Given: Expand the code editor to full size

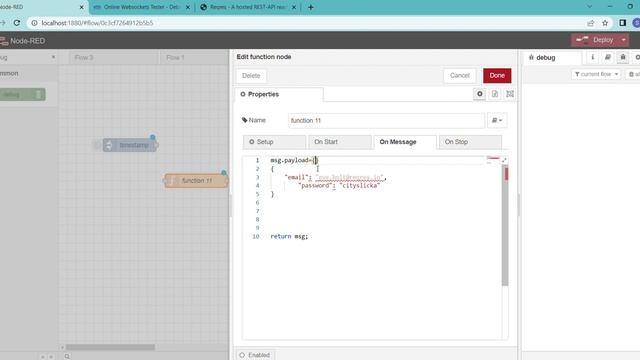Looking at the screenshot, I should coord(504,160).
